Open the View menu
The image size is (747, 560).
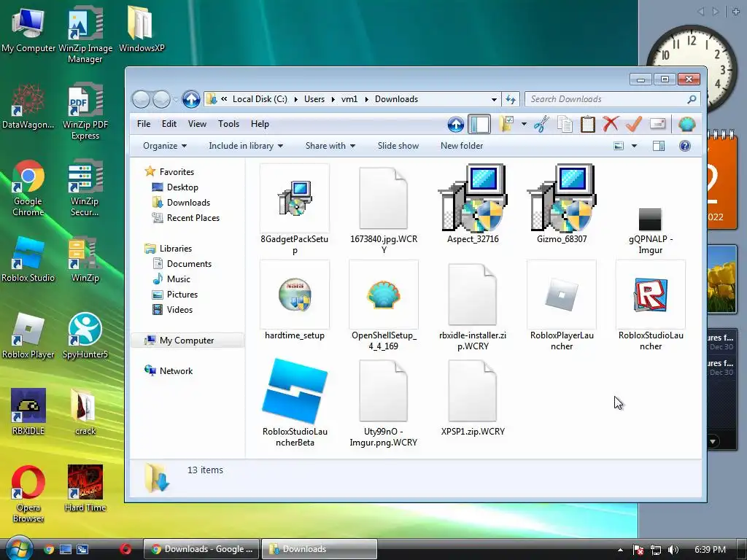(x=197, y=124)
